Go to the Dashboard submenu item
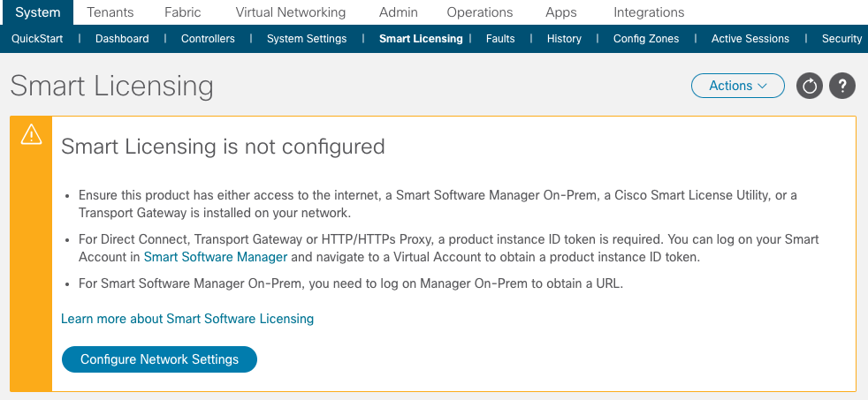Screen dimensions: 868x400 point(122,39)
